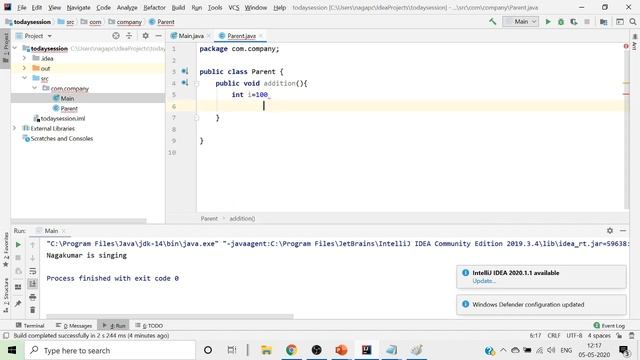Click the gutter icon on line 3
Image resolution: width=640 pixels, height=360 pixels.
[x=185, y=71]
